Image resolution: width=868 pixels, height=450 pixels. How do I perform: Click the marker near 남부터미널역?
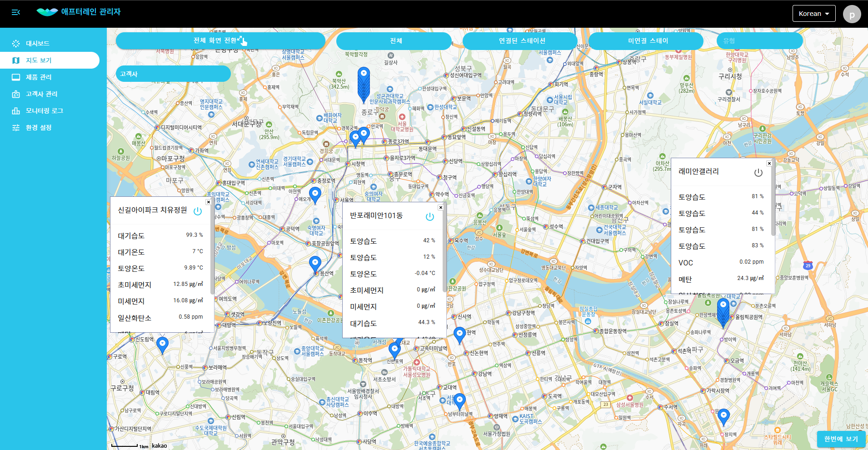(459, 402)
